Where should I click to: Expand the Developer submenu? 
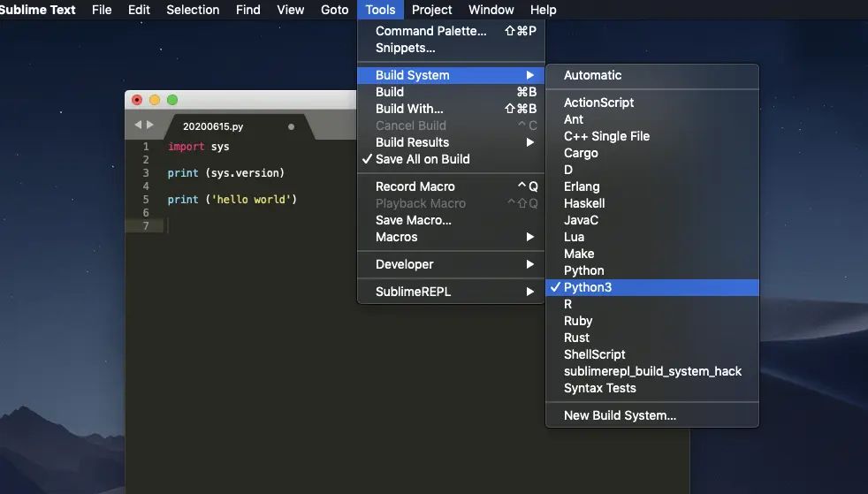pos(451,264)
